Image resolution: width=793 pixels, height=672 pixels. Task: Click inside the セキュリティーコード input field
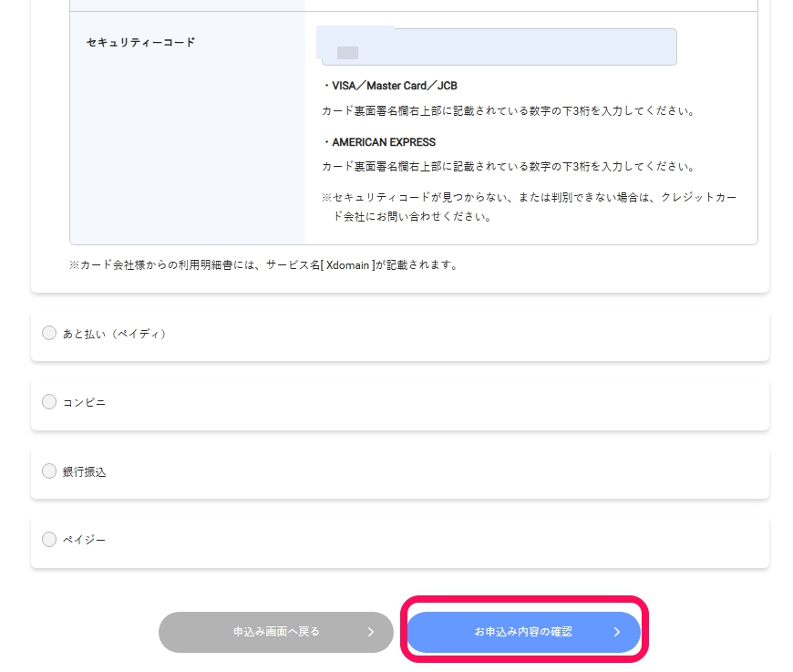(499, 47)
